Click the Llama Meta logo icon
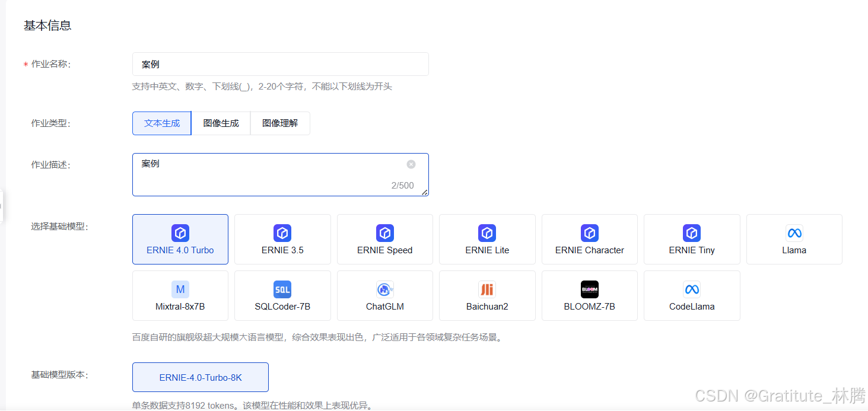This screenshot has height=411, width=868. pyautogui.click(x=794, y=233)
